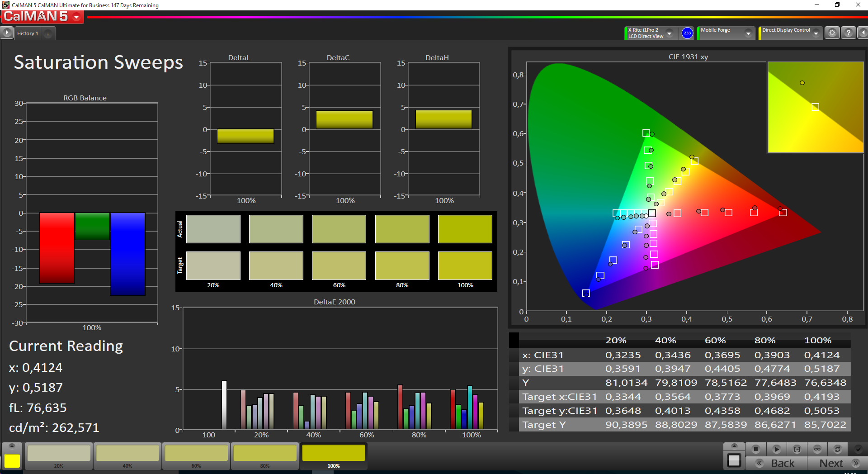Screen dimensions: 868x474
Task: Click the play arrow left of History 1
Action: tap(7, 33)
